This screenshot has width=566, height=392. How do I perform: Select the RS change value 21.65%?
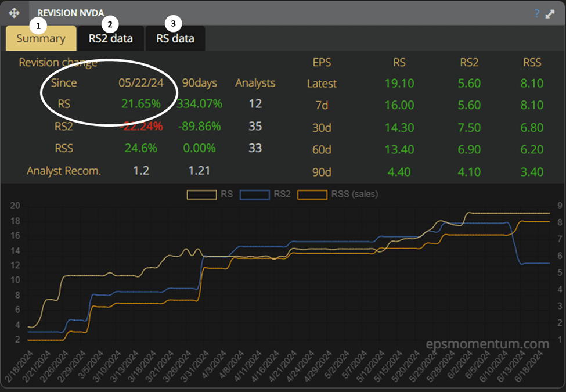pyautogui.click(x=141, y=104)
